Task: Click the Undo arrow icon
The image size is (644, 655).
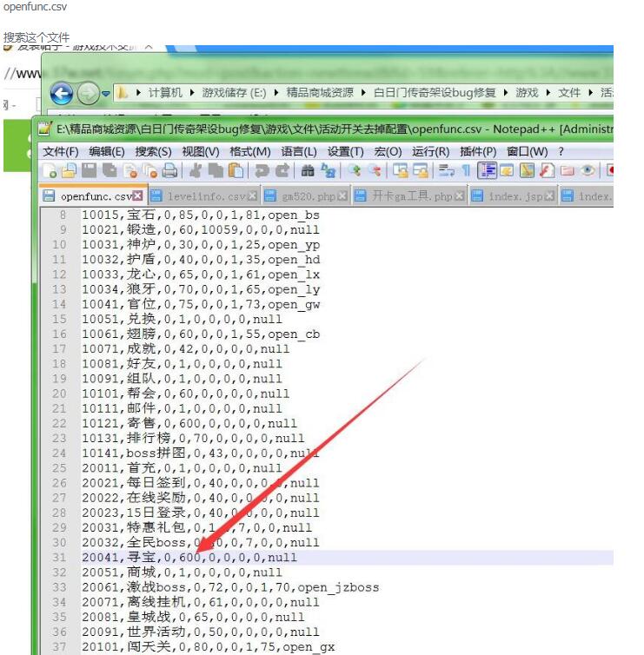Action: click(x=261, y=171)
